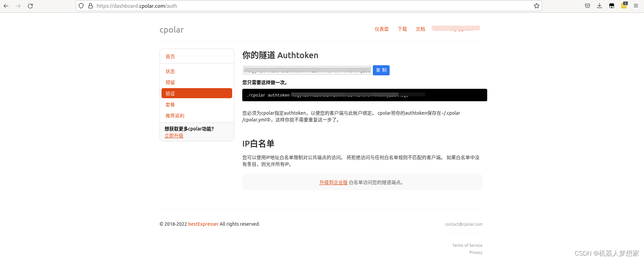
Task: Click contact@cpolar.com email link
Action: (x=464, y=224)
